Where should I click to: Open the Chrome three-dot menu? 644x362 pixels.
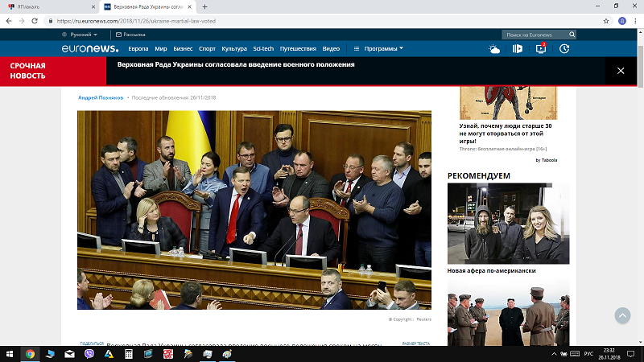[x=635, y=21]
